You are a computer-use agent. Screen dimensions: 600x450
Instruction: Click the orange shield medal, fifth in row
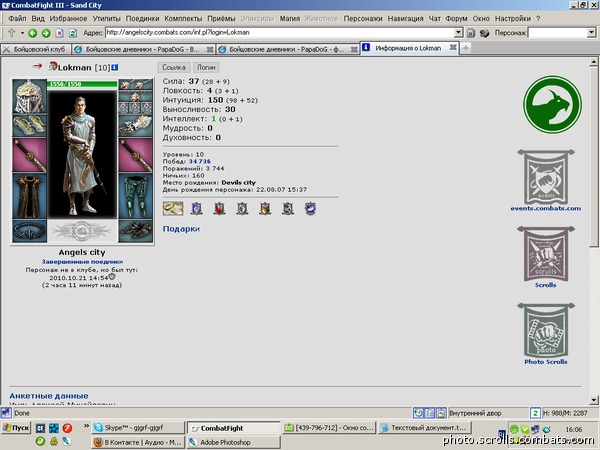click(x=265, y=209)
